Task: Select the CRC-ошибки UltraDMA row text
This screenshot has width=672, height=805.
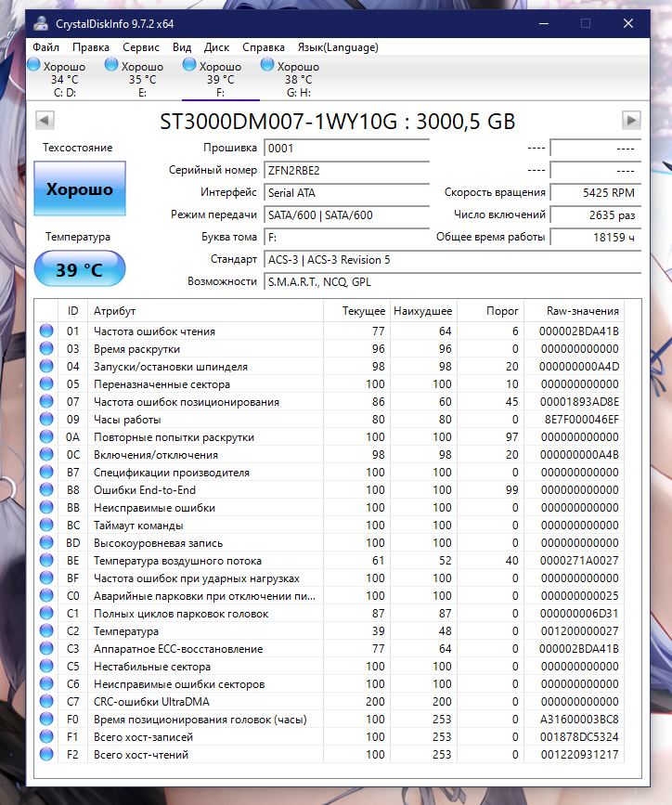Action: tap(151, 701)
